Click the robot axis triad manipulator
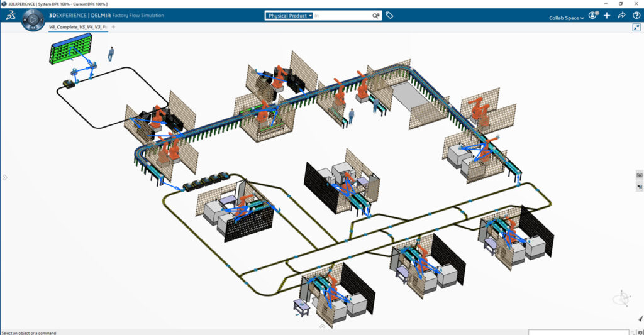644x335 pixels. (x=624, y=297)
